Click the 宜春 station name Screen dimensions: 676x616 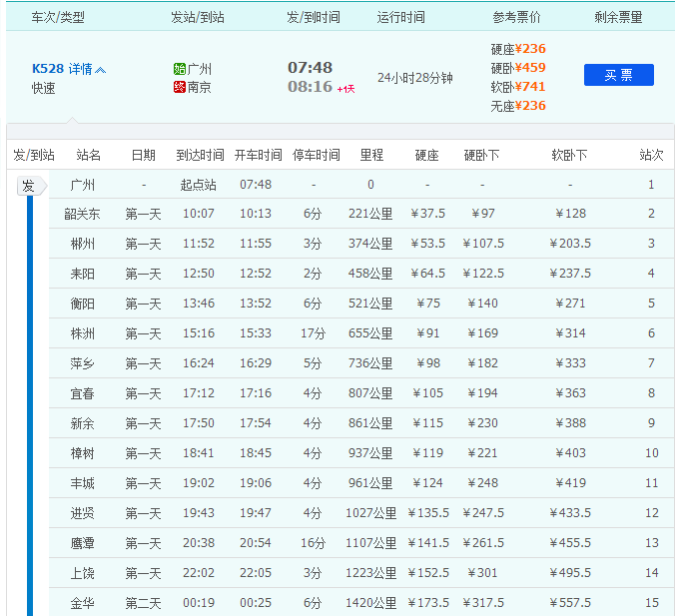(x=82, y=393)
